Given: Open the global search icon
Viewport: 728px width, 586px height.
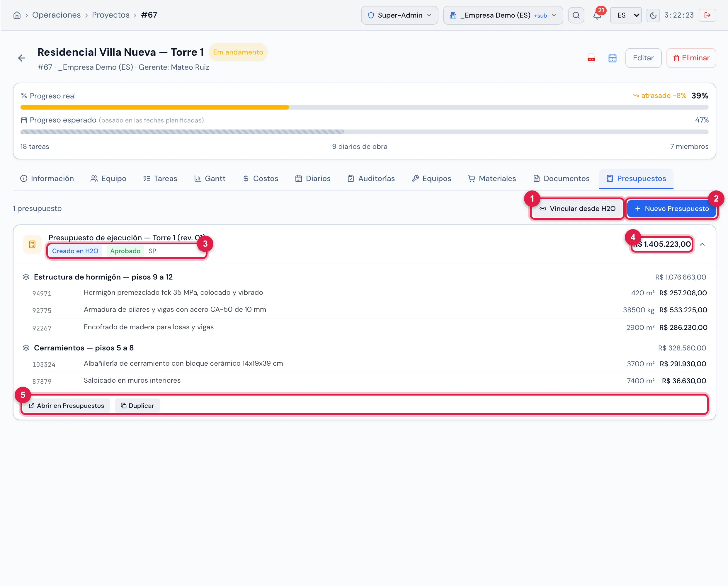Looking at the screenshot, I should click(576, 15).
